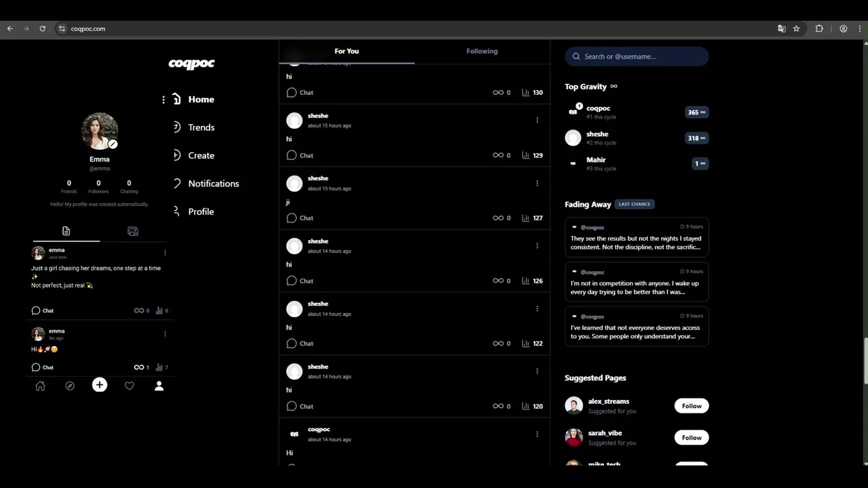The height and width of the screenshot is (488, 868).
Task: Open options for the coqpoc feed post
Action: tap(537, 434)
